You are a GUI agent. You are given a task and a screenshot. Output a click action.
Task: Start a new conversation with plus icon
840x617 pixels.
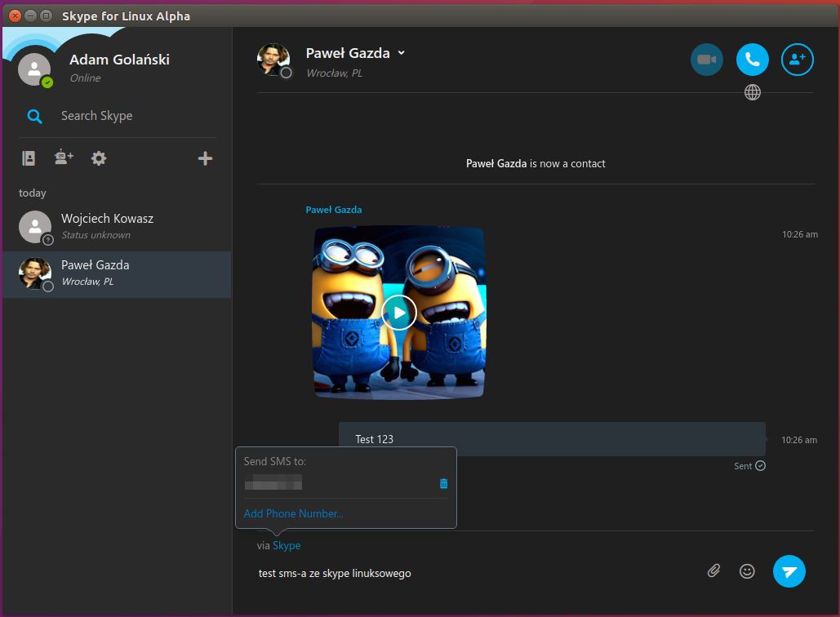(x=205, y=158)
